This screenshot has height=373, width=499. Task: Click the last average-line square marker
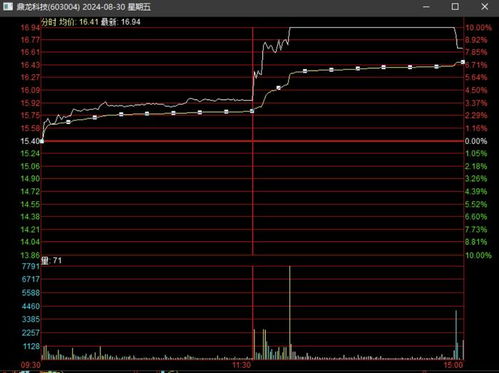point(463,62)
